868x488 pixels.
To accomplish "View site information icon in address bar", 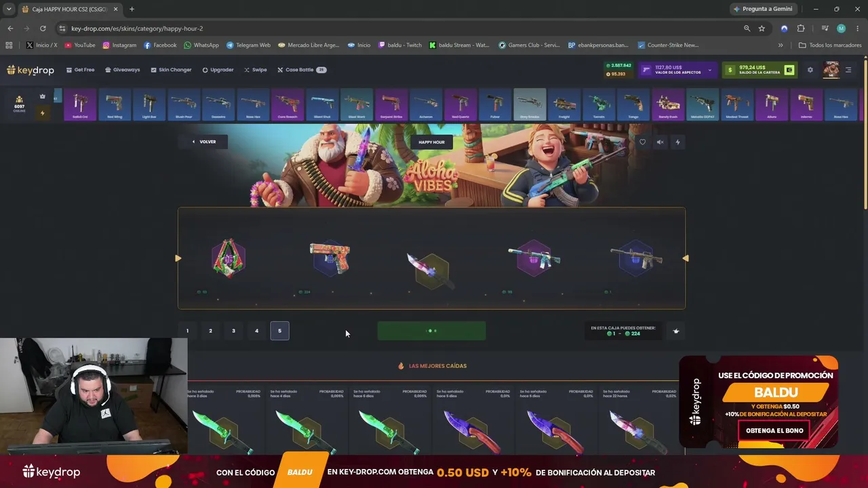I will tap(62, 28).
